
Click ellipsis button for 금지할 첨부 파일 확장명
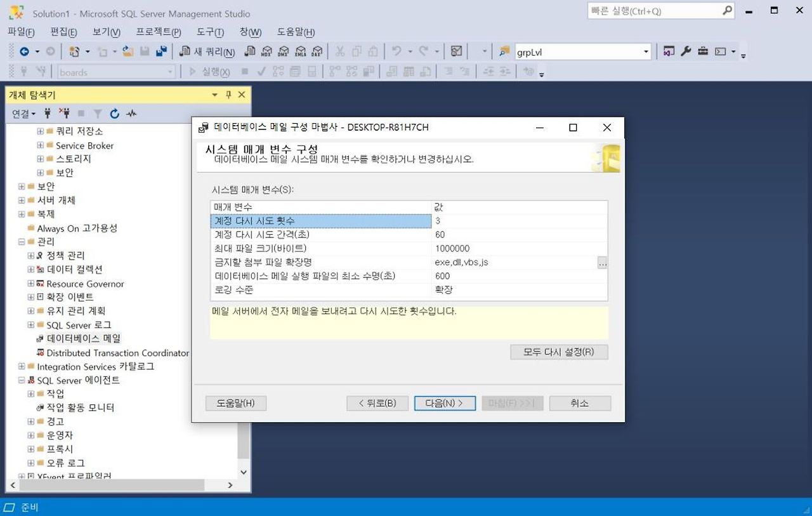[602, 262]
